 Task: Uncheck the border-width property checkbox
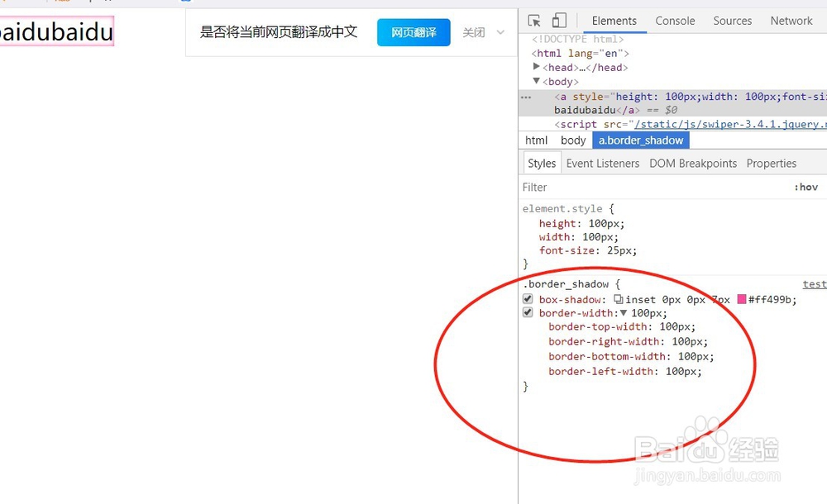tap(528, 312)
